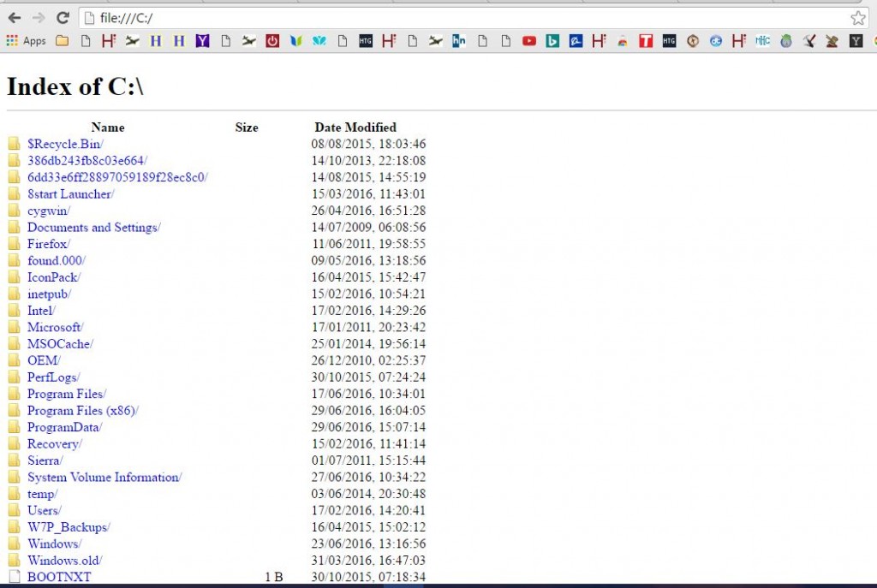The image size is (877, 588).
Task: Open the compass bookmark icon
Action: [x=692, y=41]
